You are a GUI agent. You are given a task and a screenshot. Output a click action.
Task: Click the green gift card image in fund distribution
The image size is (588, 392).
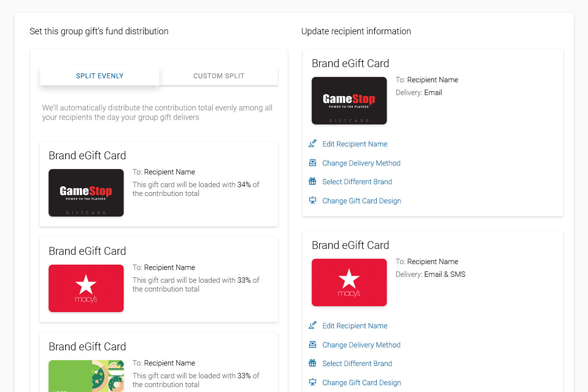tap(86, 376)
